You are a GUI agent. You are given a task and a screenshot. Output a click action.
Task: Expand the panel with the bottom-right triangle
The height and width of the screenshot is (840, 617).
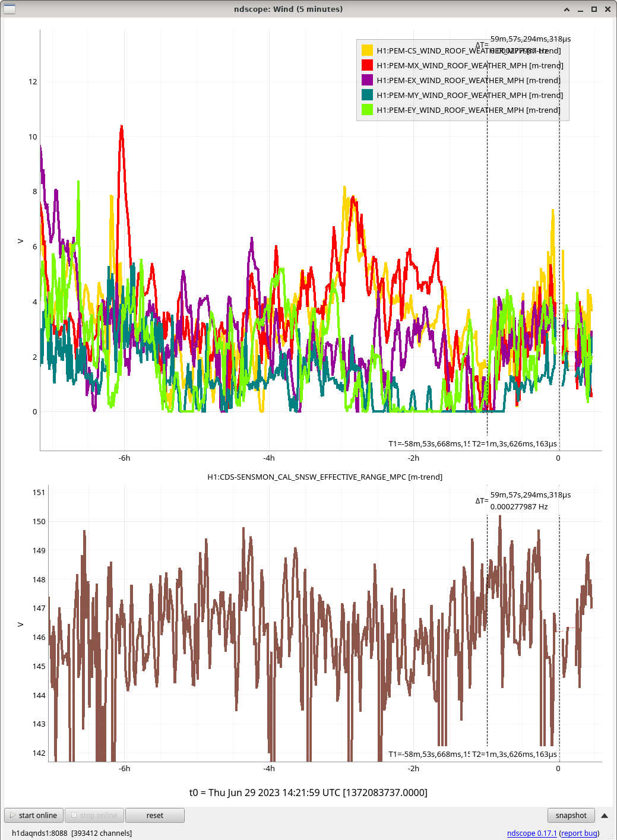point(605,816)
